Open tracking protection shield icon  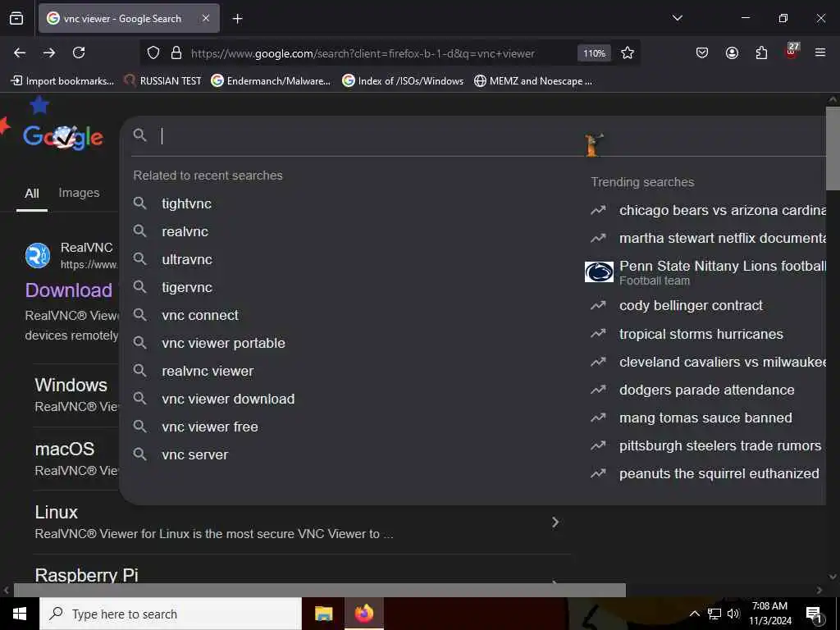[x=153, y=53]
